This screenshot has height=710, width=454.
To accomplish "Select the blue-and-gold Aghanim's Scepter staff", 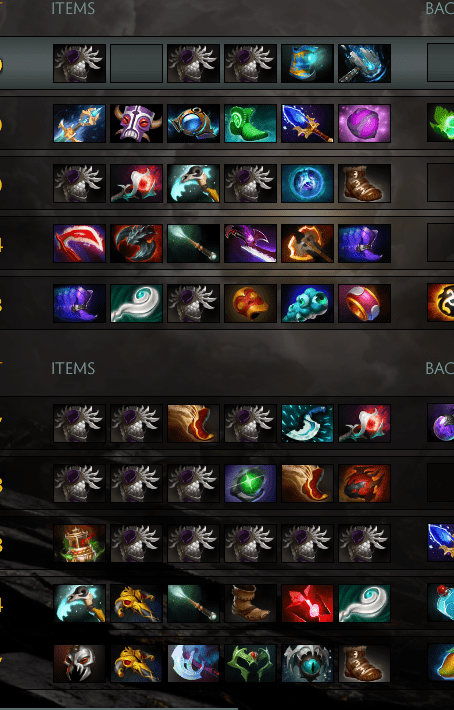I will tap(79, 124).
